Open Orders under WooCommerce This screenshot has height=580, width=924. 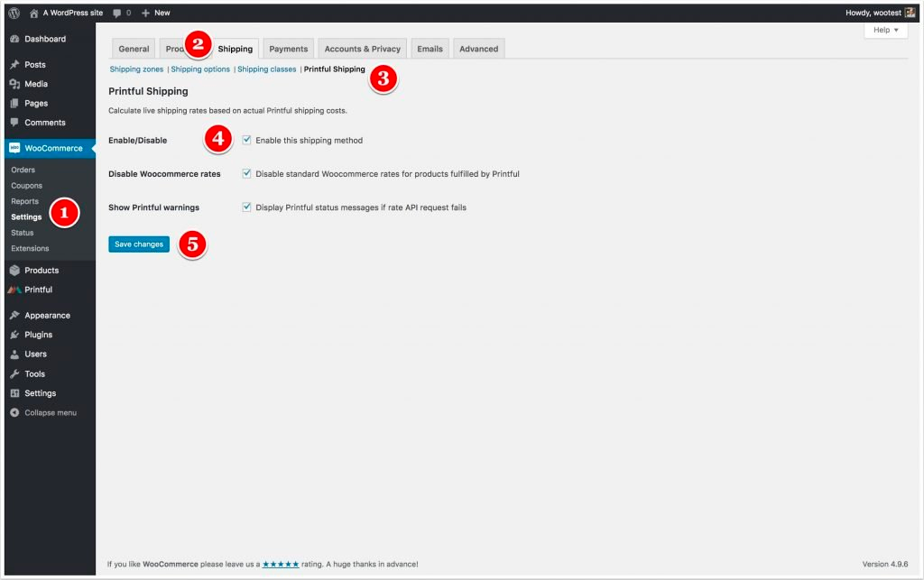(23, 170)
